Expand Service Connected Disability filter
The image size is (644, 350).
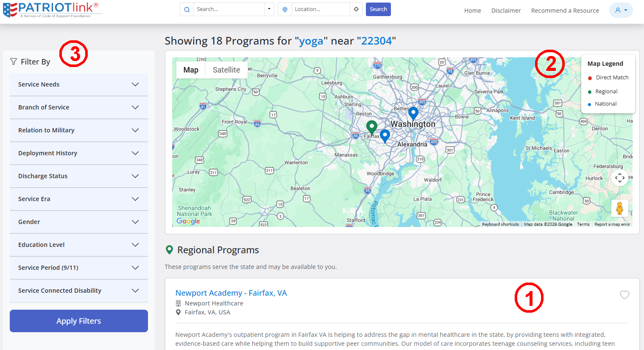(x=79, y=291)
